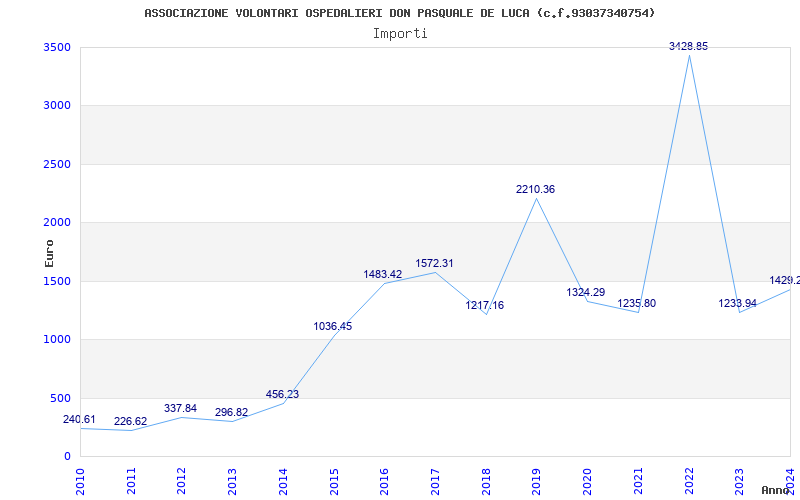
Task: Click the data value 1217.16
Action: point(485,306)
